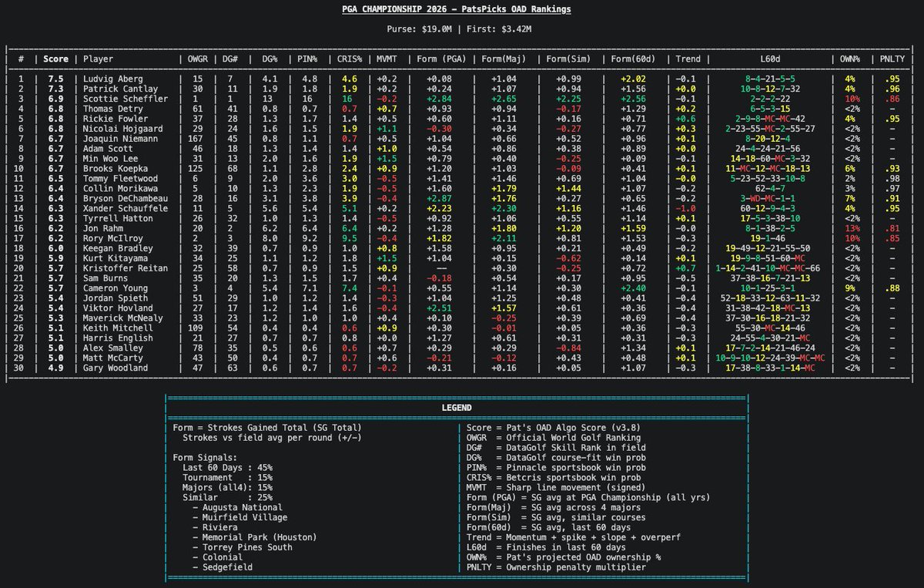
Task: Click the Player column header
Action: click(x=99, y=59)
